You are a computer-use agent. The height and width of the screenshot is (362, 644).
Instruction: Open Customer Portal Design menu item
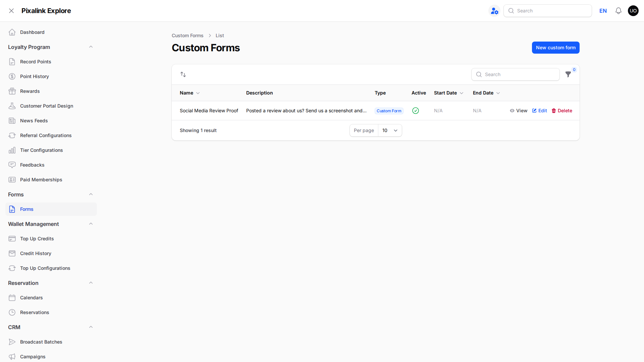[51, 106]
